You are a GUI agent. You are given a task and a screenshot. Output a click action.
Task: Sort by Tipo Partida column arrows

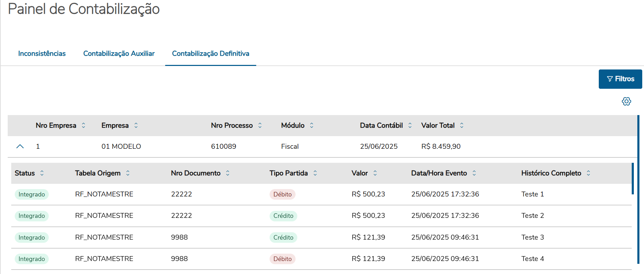click(x=315, y=173)
